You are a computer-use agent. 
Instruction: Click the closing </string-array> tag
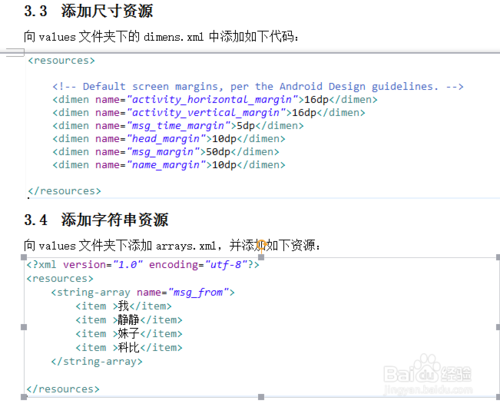97,362
